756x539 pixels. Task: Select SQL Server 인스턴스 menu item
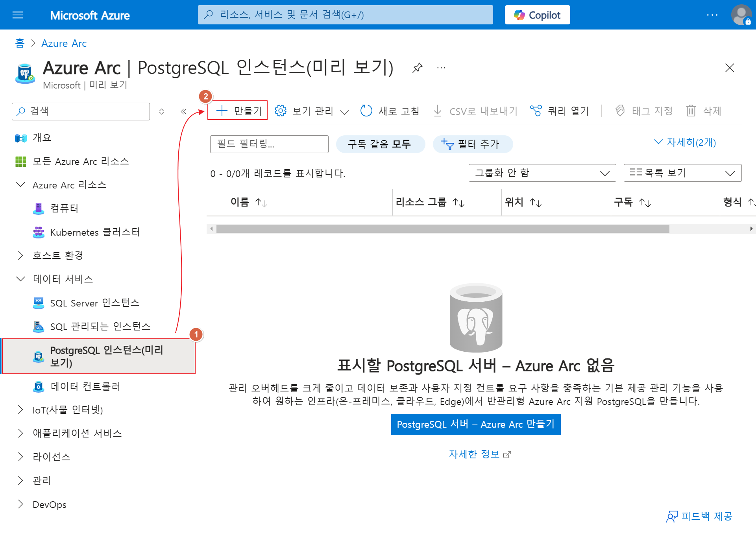pyautogui.click(x=94, y=303)
